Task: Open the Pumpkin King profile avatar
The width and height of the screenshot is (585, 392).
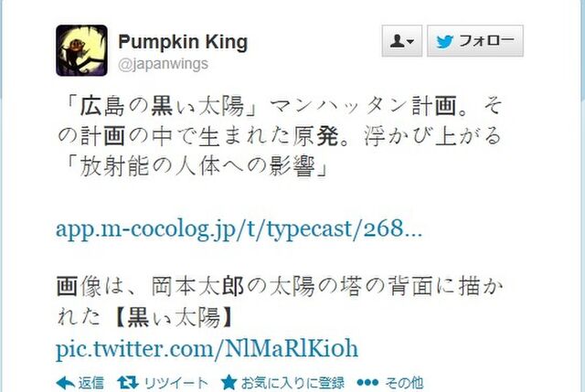Action: coord(81,50)
